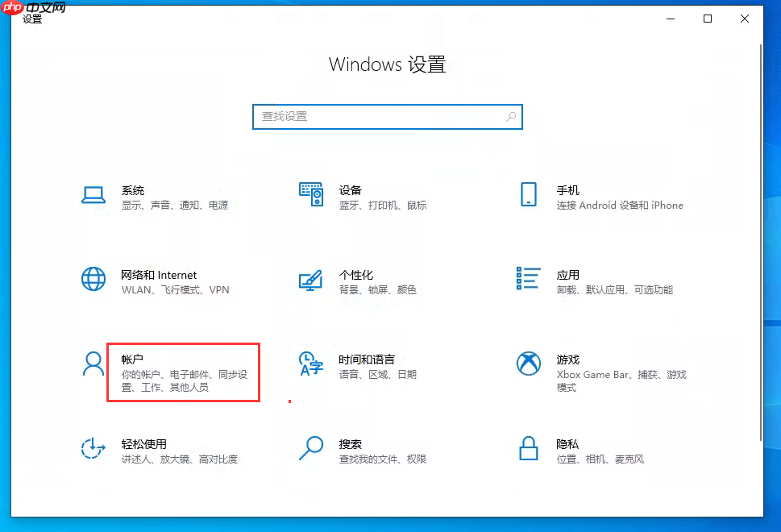Click the 时间和语言 clock icon
Image resolution: width=781 pixels, height=532 pixels.
click(x=311, y=364)
